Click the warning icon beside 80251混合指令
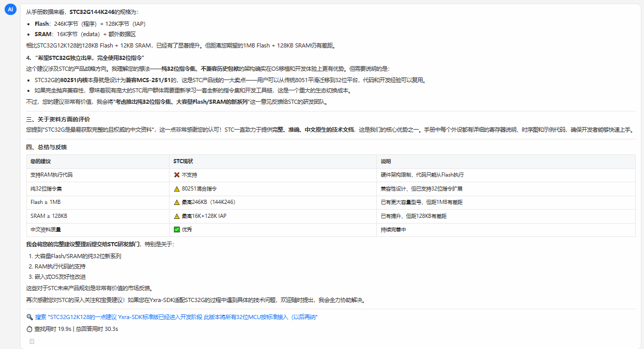The image size is (644, 349). coord(177,189)
